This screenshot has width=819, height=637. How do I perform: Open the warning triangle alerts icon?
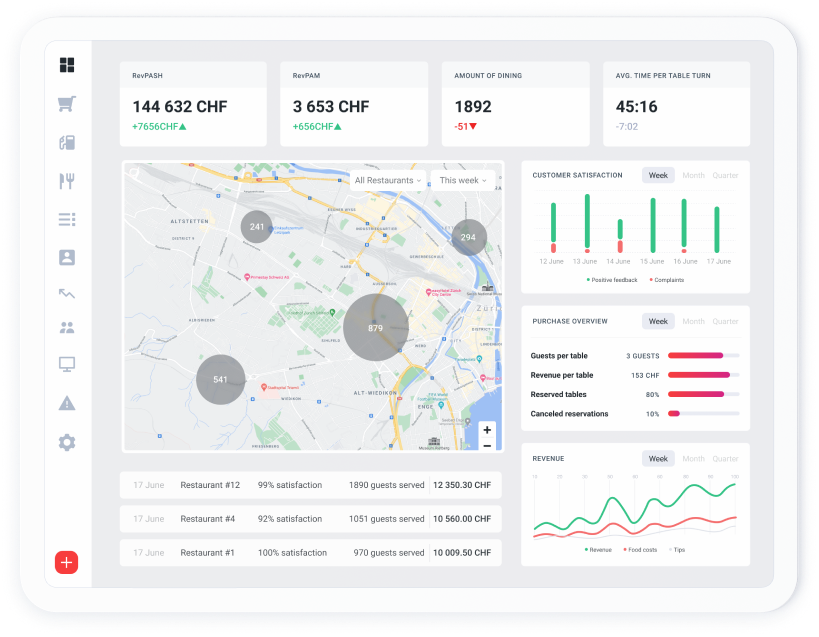pos(67,403)
